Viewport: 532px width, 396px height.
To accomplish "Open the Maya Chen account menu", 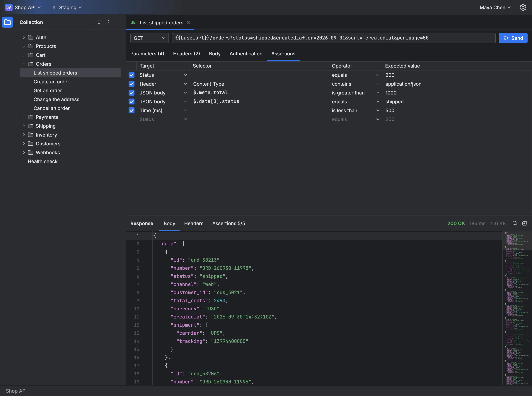I will (x=495, y=7).
